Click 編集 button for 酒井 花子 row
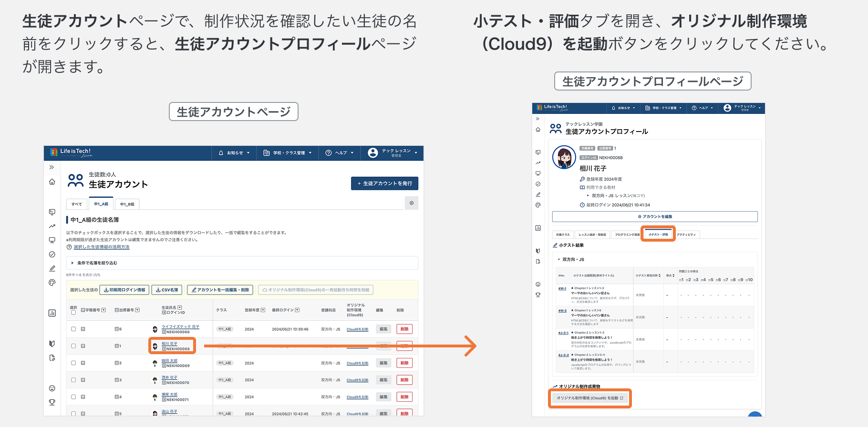The height and width of the screenshot is (427, 868). pyautogui.click(x=383, y=380)
